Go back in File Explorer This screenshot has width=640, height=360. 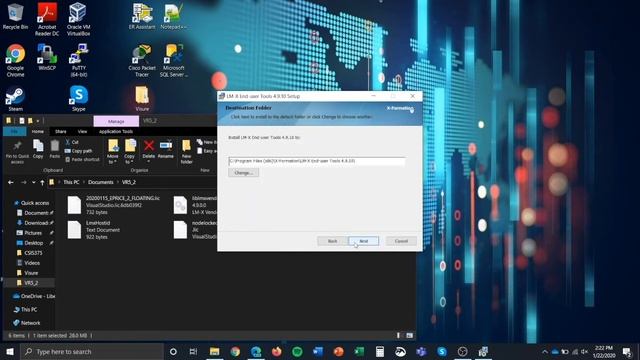[x=11, y=182]
